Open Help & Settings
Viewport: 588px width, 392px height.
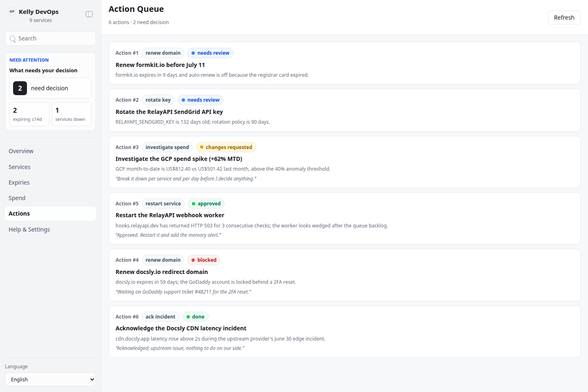[50, 229]
